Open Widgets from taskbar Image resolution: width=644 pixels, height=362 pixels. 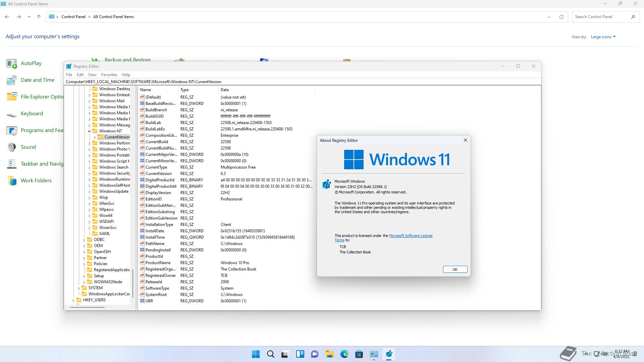click(x=300, y=354)
